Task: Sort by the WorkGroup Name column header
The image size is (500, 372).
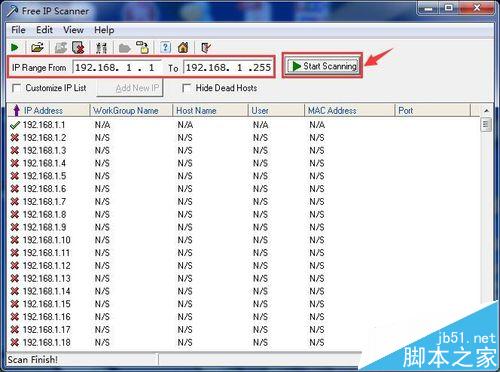Action: coord(131,110)
